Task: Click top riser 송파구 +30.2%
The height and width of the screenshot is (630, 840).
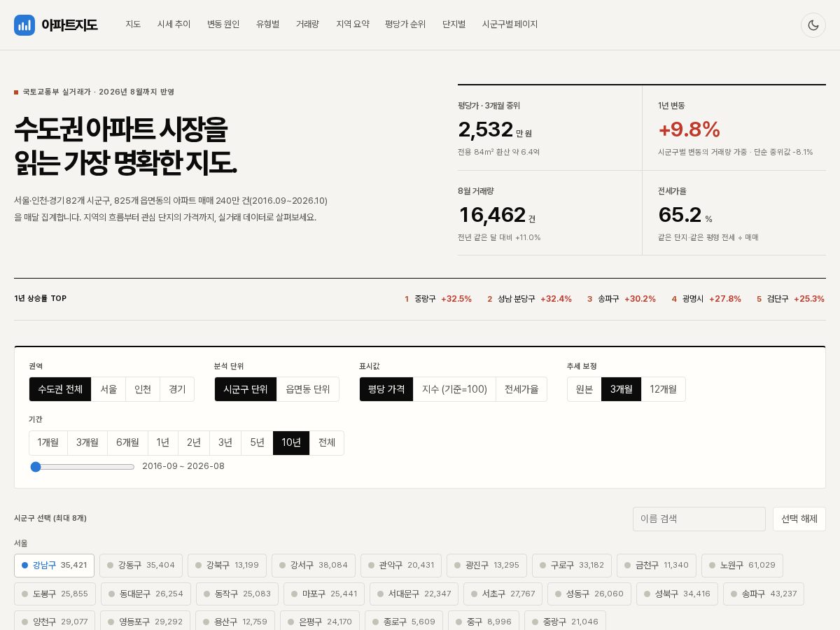Action: pyautogui.click(x=622, y=299)
